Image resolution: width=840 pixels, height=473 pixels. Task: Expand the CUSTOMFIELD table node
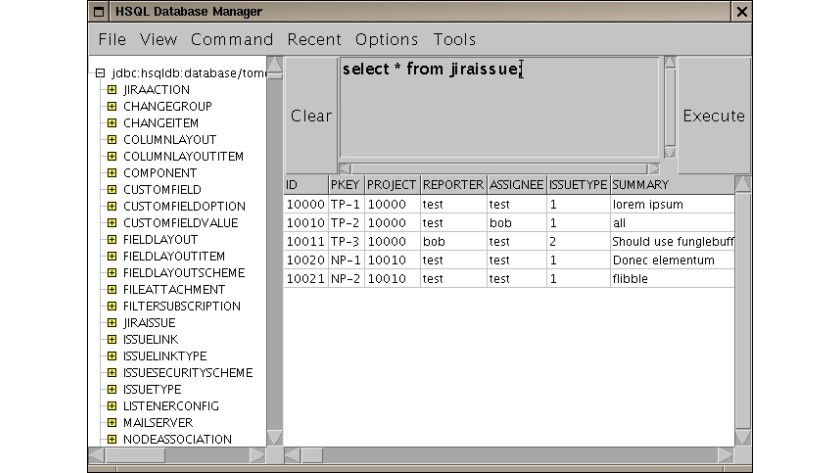tap(111, 189)
